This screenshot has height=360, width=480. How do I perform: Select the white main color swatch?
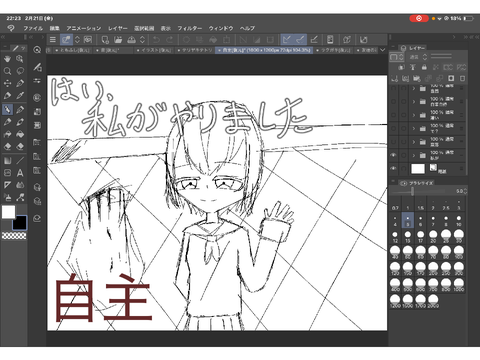tap(8, 212)
